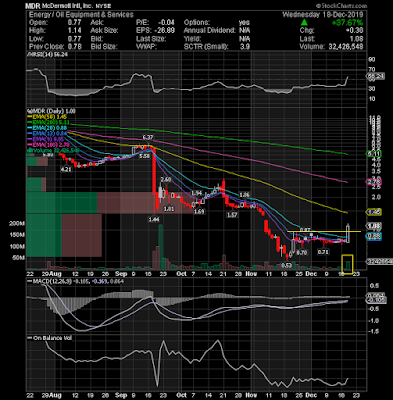393x400 pixels.
Task: Click the Nov label on the price chart date axis
Action: coord(251,274)
